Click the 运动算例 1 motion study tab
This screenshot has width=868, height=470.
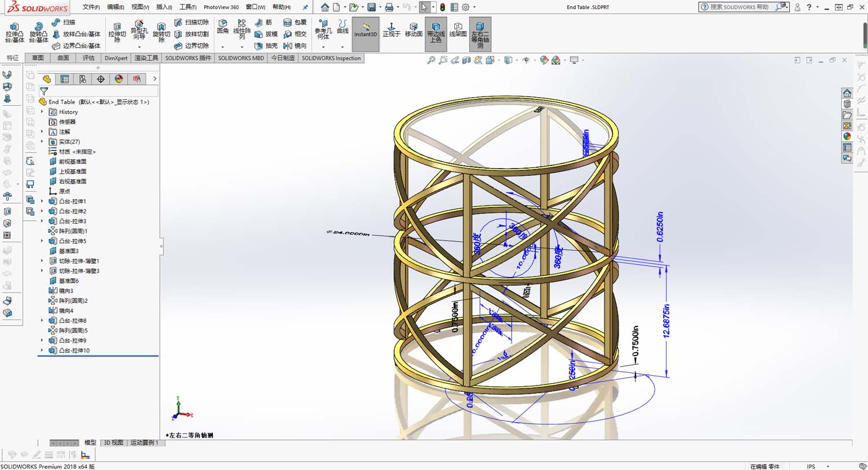(144, 443)
